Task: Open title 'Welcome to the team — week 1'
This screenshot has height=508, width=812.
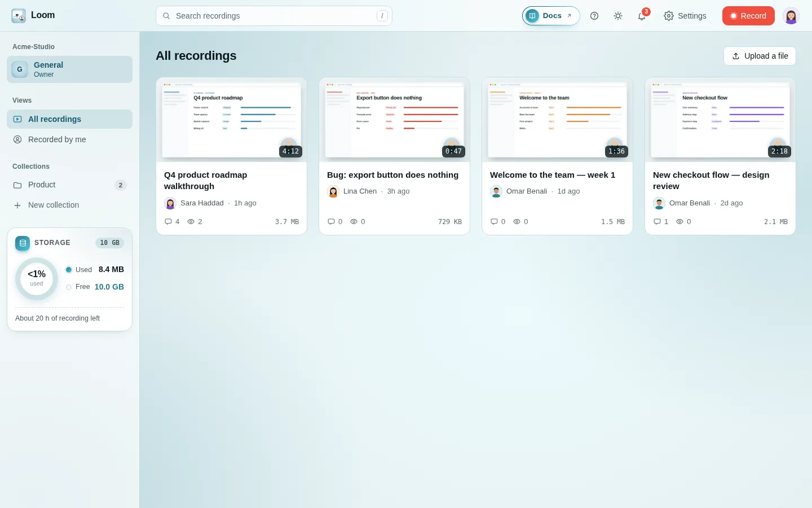Action: (x=553, y=175)
